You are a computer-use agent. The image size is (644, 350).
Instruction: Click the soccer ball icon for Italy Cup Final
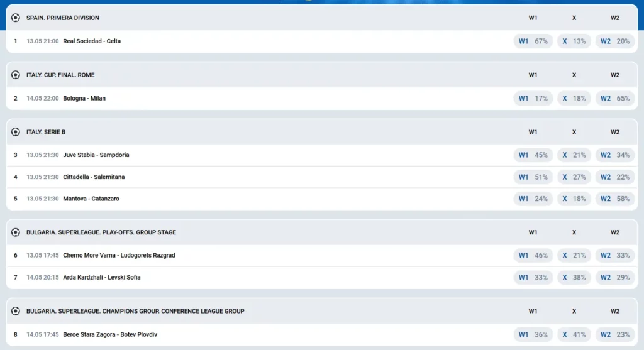pos(16,75)
